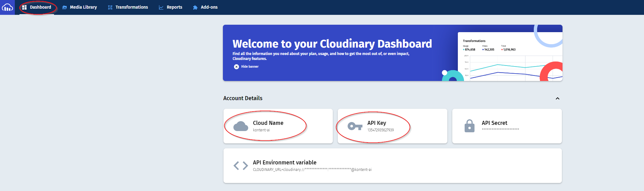Select the API key number 135472935627939

[381, 130]
